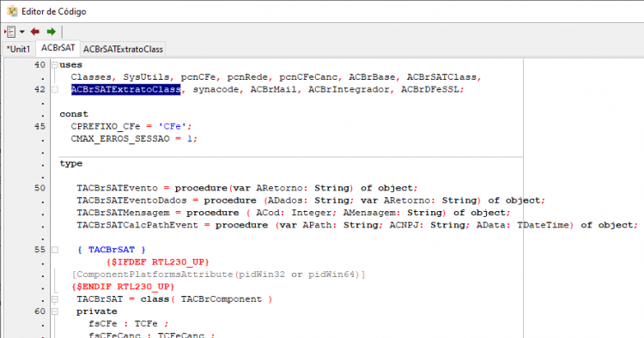
Task: Collapse the TACBrSAT class fold marker
Action: click(55, 299)
